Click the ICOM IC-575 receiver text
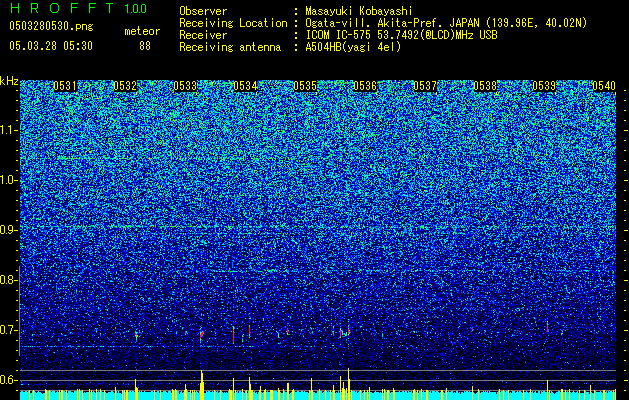This screenshot has width=629, height=400. point(401,35)
